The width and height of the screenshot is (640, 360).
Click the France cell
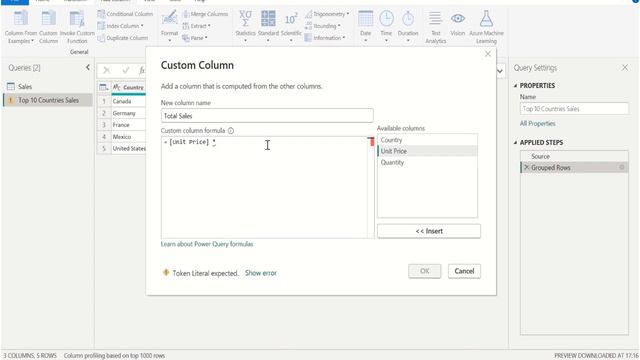(x=129, y=125)
